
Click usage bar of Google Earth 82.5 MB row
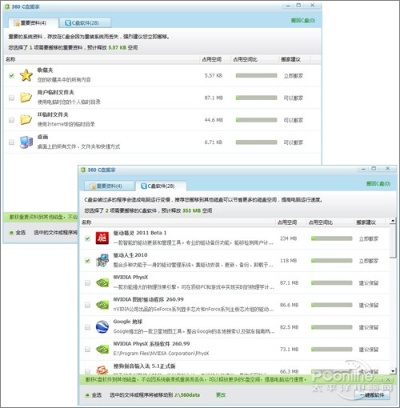[x=331, y=327]
